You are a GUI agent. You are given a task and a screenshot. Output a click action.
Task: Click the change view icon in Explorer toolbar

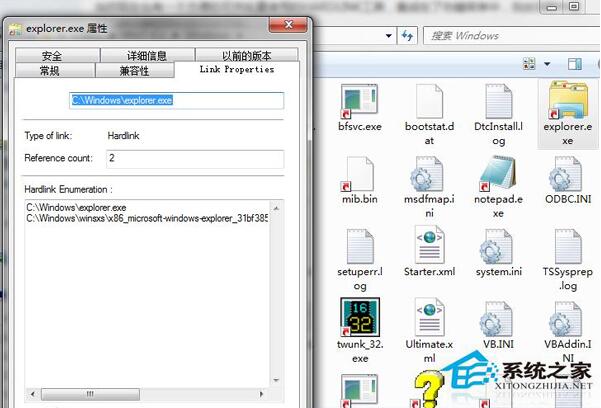[x=529, y=64]
